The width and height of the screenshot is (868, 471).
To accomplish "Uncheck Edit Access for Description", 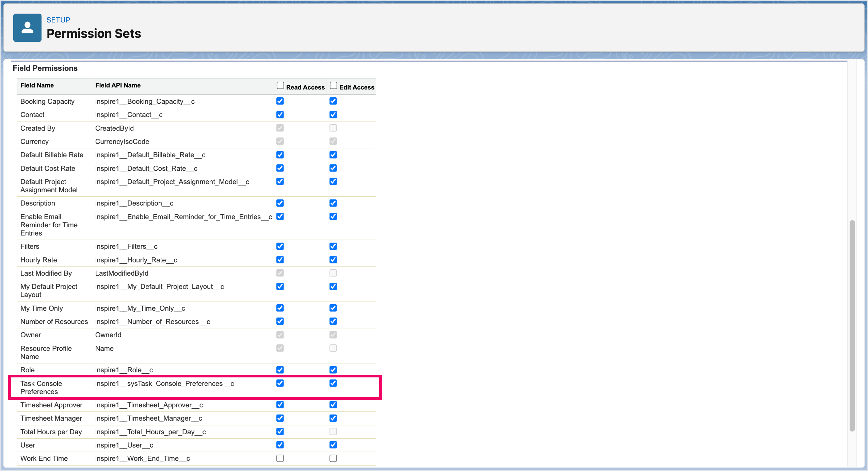I will (333, 203).
